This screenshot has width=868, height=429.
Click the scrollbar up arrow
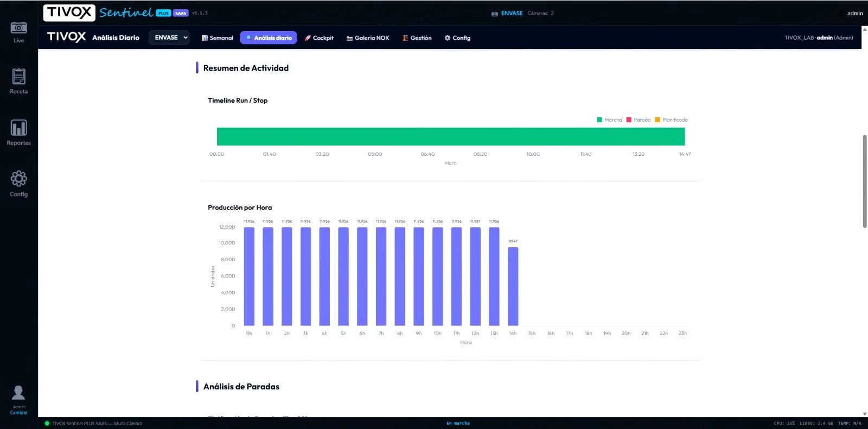tap(865, 29)
